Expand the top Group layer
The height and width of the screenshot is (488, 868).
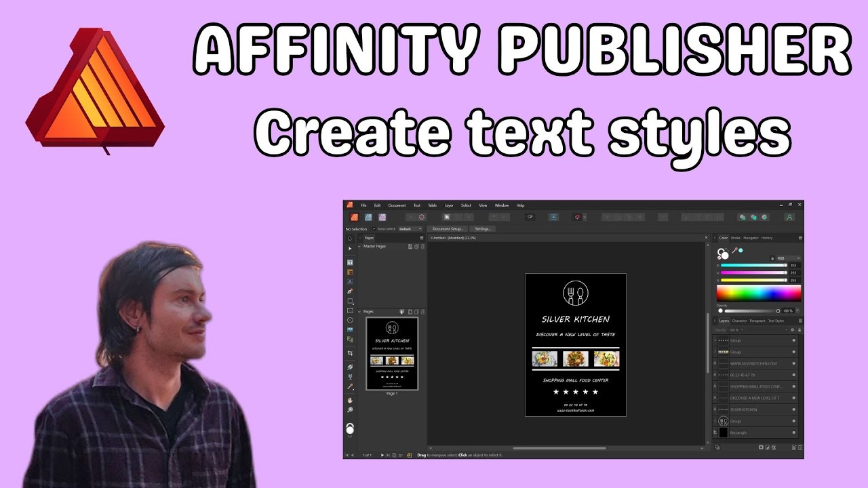(715, 340)
